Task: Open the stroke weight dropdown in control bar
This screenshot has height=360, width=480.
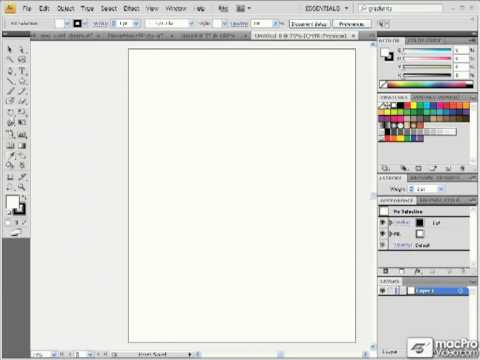Action: point(136,24)
